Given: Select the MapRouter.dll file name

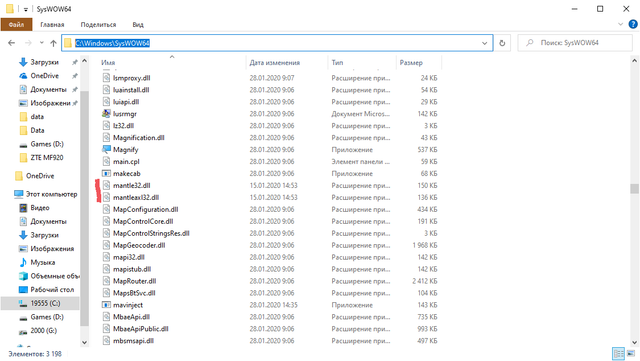Looking at the screenshot, I should [x=135, y=281].
